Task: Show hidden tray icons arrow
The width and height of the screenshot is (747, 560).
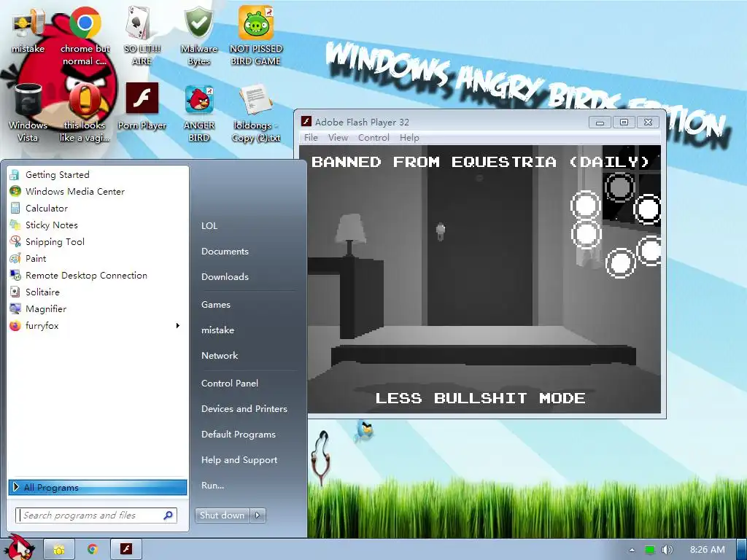Action: coord(632,550)
